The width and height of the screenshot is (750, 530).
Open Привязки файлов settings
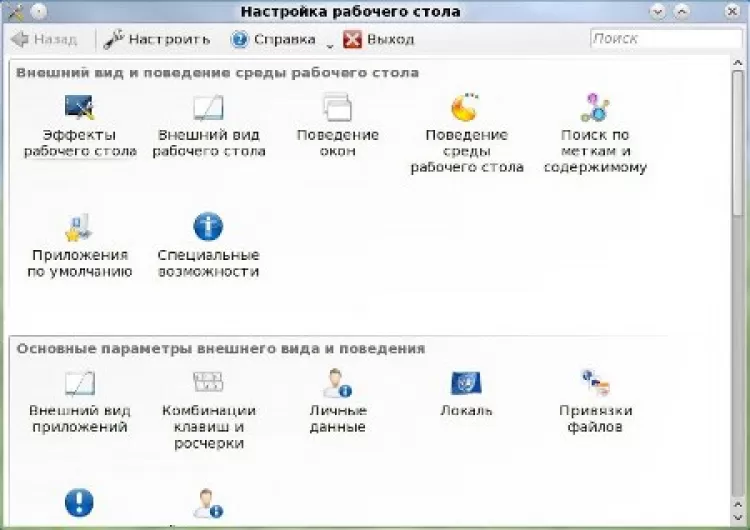[595, 384]
